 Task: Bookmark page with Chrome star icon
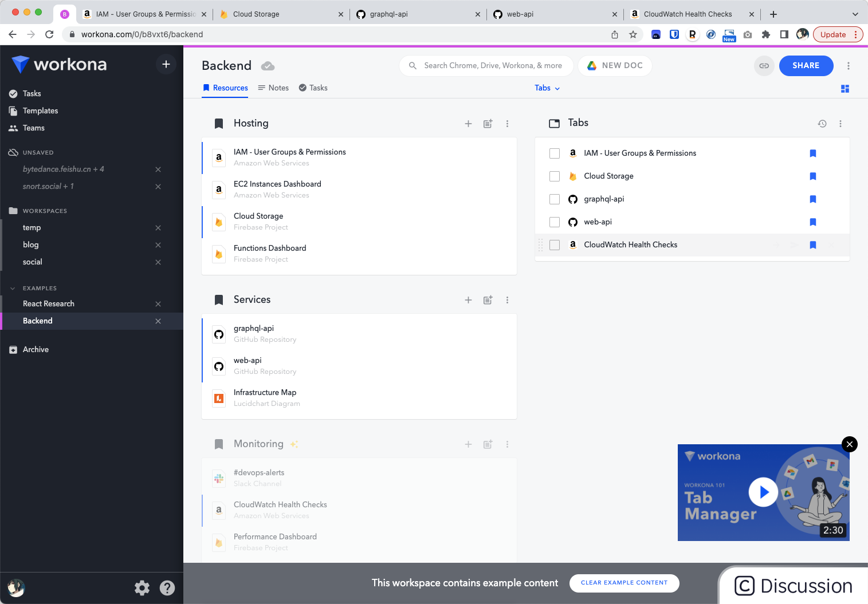[x=633, y=34]
